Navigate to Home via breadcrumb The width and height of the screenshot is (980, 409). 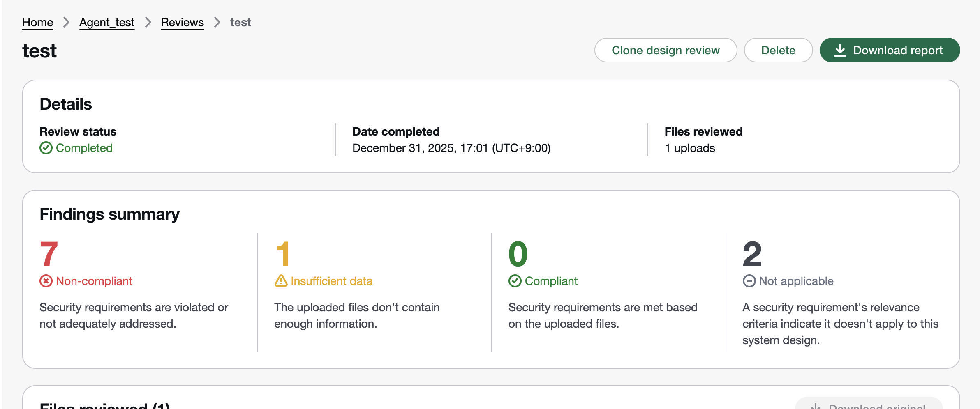(37, 22)
